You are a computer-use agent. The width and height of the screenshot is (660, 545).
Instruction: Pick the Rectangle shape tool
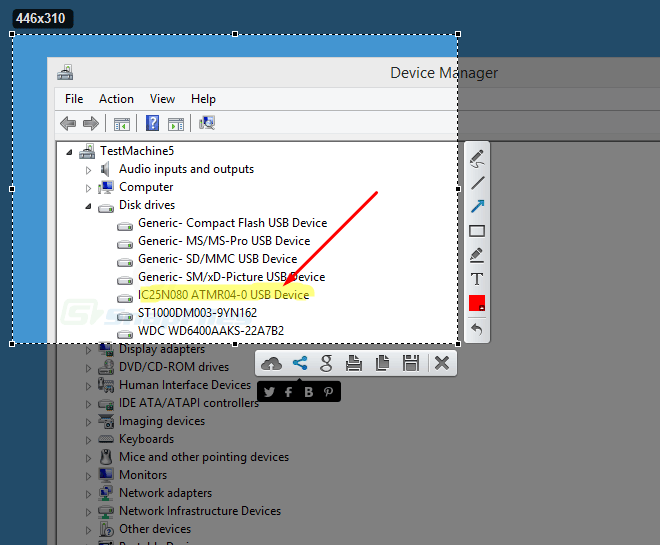point(477,231)
